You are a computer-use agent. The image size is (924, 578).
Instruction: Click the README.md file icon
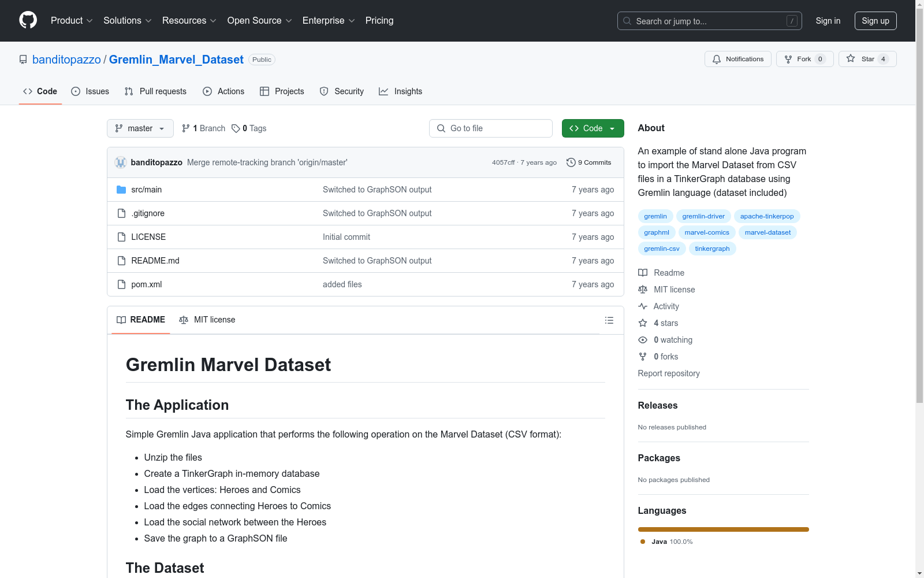pyautogui.click(x=121, y=261)
